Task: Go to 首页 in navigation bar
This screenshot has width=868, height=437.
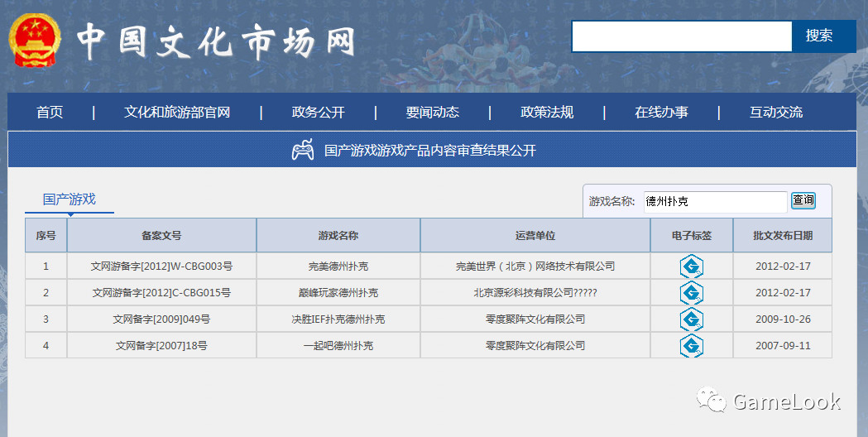Action: coord(50,113)
